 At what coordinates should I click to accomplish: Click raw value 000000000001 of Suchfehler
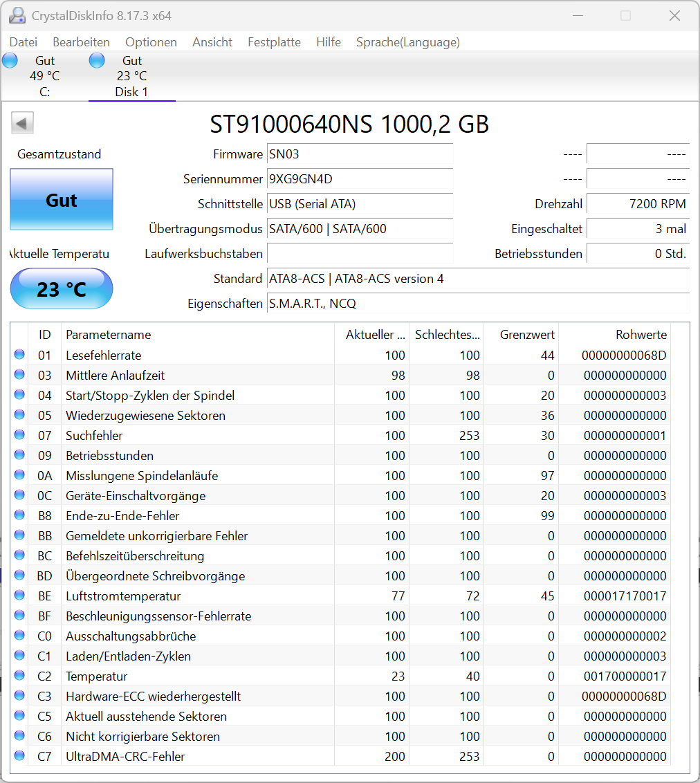[625, 436]
